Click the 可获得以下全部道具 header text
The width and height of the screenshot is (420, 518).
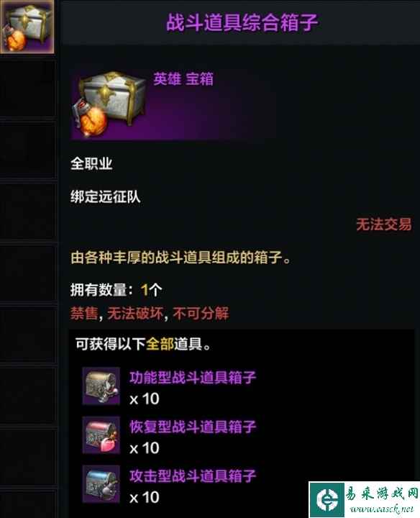(x=143, y=344)
